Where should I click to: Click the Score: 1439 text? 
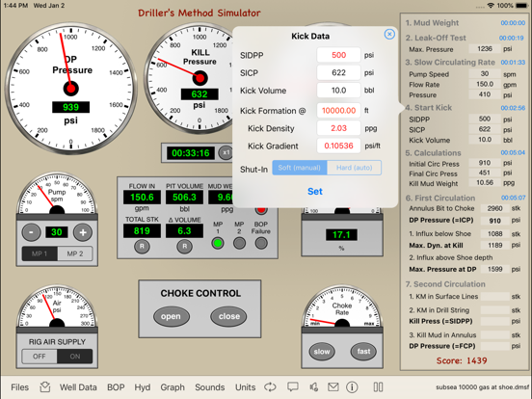(462, 360)
